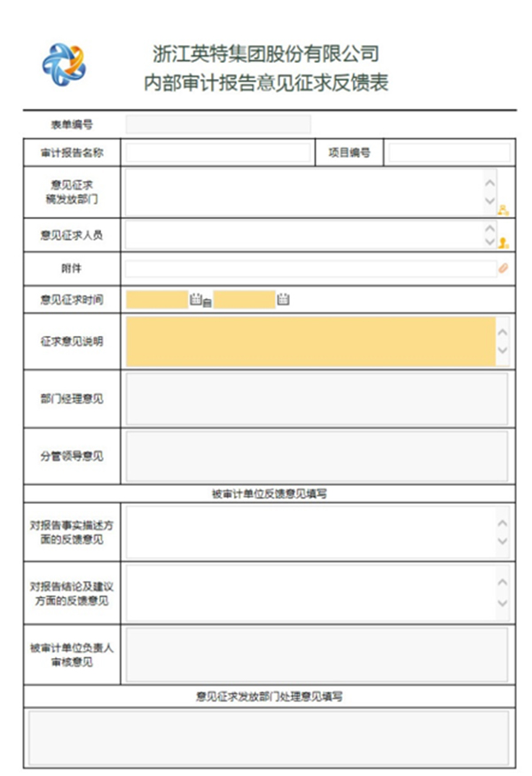Click the down arrow in 对报告结论及建议方面的反馈意见 field
The width and height of the screenshot is (532, 776).
click(x=503, y=603)
